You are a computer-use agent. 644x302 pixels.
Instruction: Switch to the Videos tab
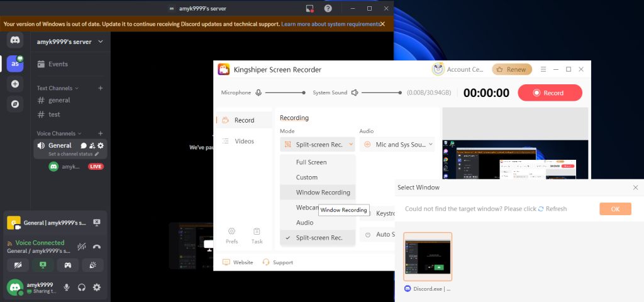(x=244, y=141)
